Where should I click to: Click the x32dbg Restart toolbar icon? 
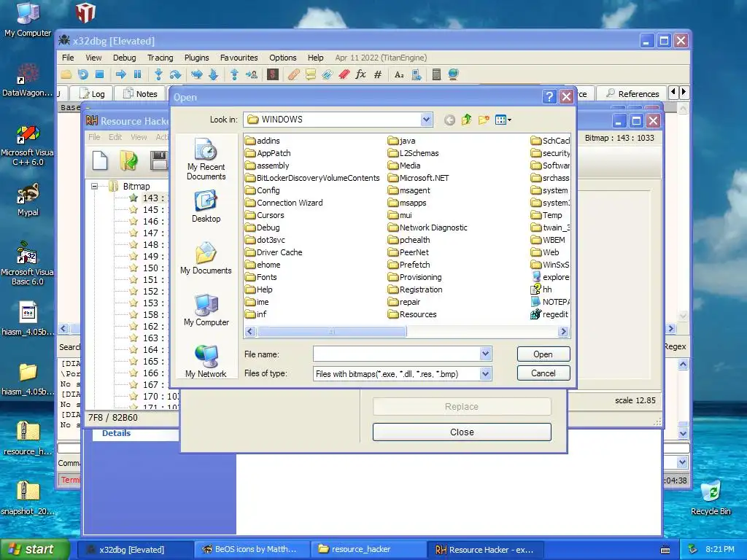pos(83,74)
